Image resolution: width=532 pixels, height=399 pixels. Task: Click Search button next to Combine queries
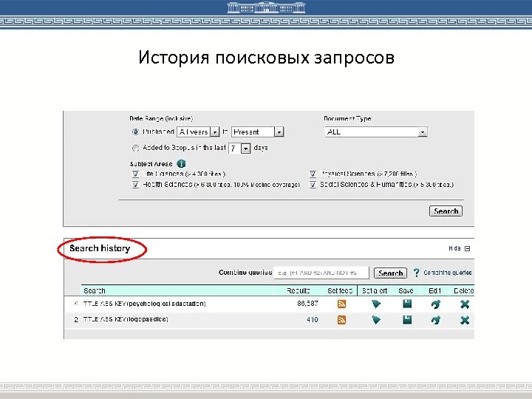(390, 273)
